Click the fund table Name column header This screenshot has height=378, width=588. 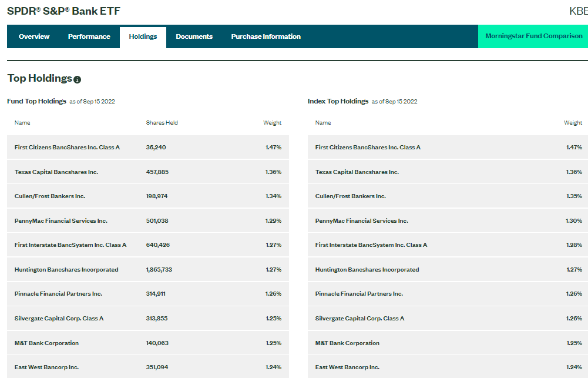point(22,123)
